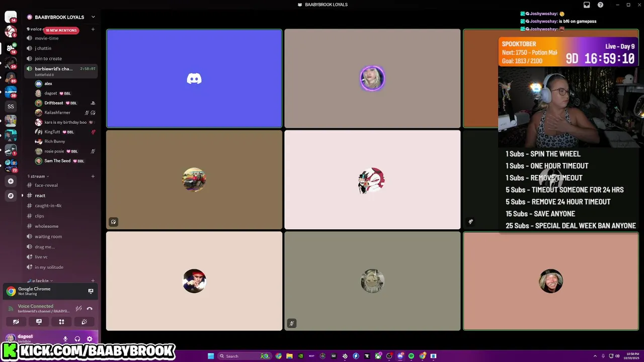The height and width of the screenshot is (362, 644).
Task: Open Discord icon in taskbar
Action: pos(400,356)
